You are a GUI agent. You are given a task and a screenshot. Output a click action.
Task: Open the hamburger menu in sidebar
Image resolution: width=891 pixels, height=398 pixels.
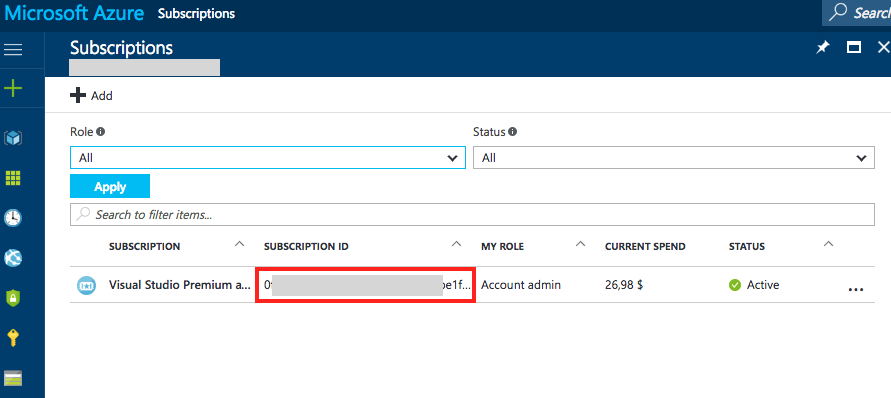tap(13, 50)
